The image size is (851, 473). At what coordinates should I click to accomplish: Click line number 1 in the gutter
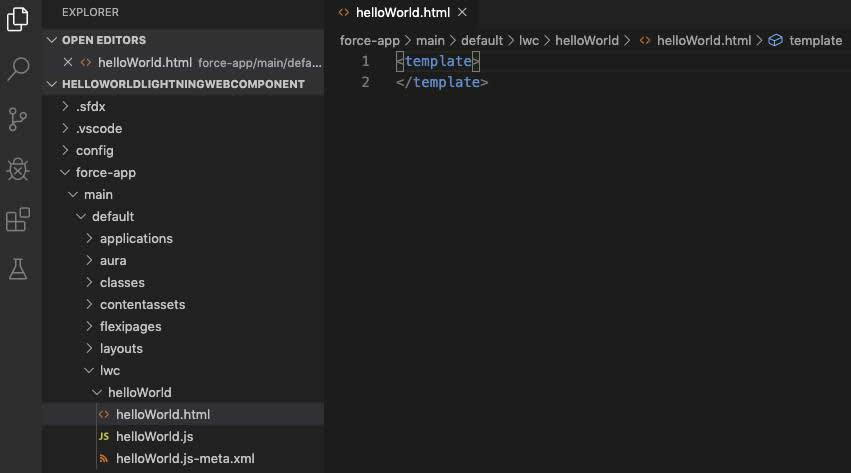pos(365,61)
